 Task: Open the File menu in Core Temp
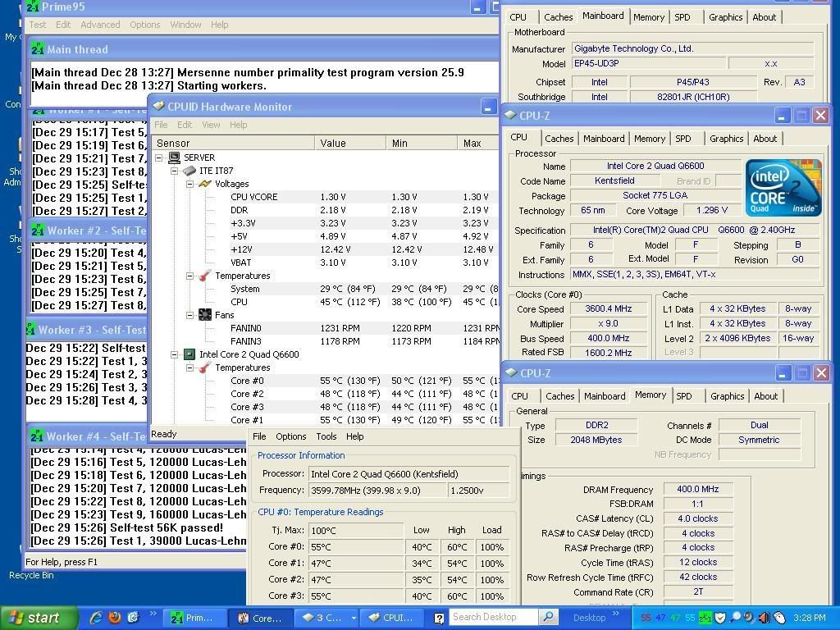pyautogui.click(x=259, y=436)
